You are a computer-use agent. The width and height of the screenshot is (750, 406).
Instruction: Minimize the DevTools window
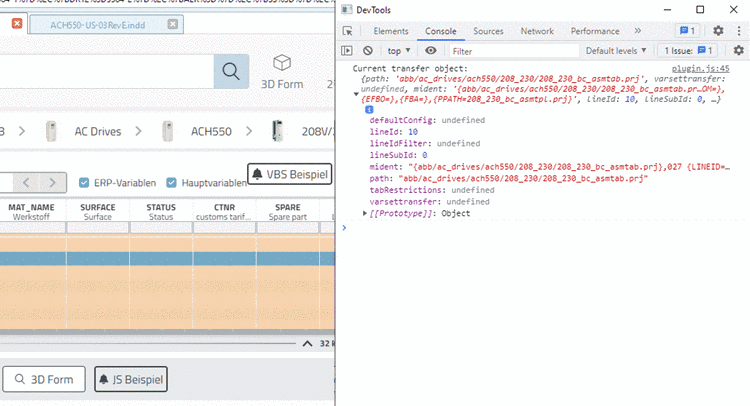tap(667, 10)
